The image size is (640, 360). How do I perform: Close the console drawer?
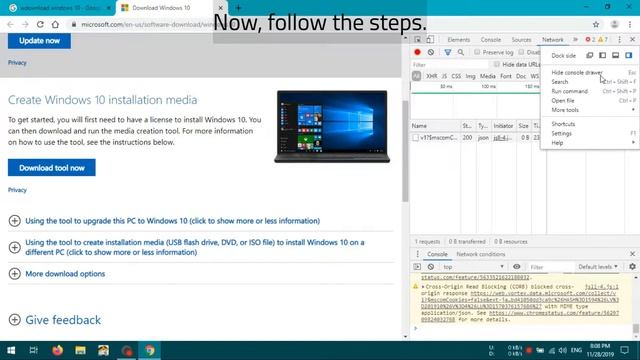click(x=632, y=254)
